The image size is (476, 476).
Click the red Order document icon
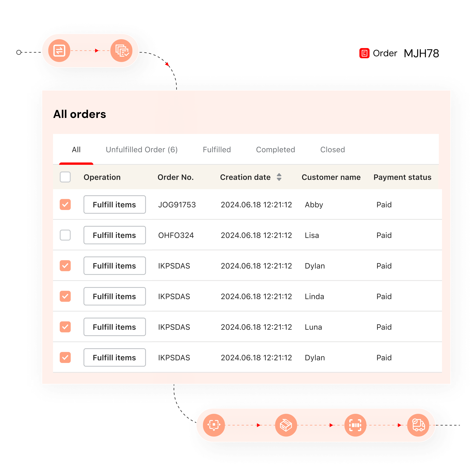pos(364,53)
